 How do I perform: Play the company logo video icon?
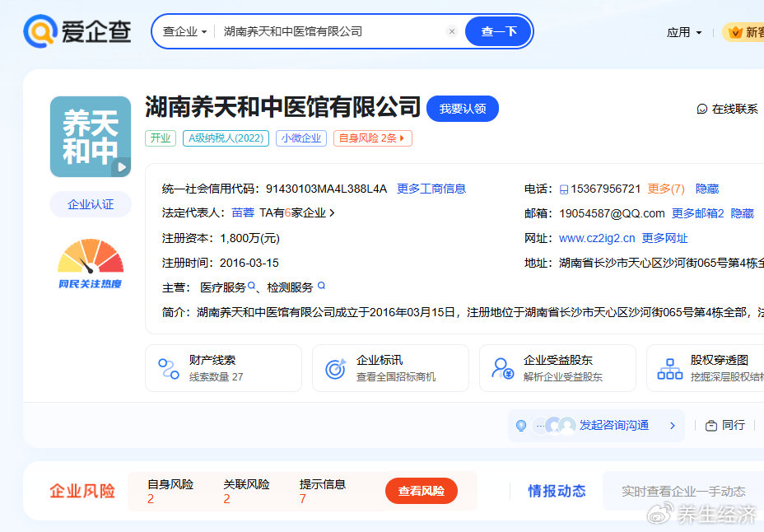[121, 167]
